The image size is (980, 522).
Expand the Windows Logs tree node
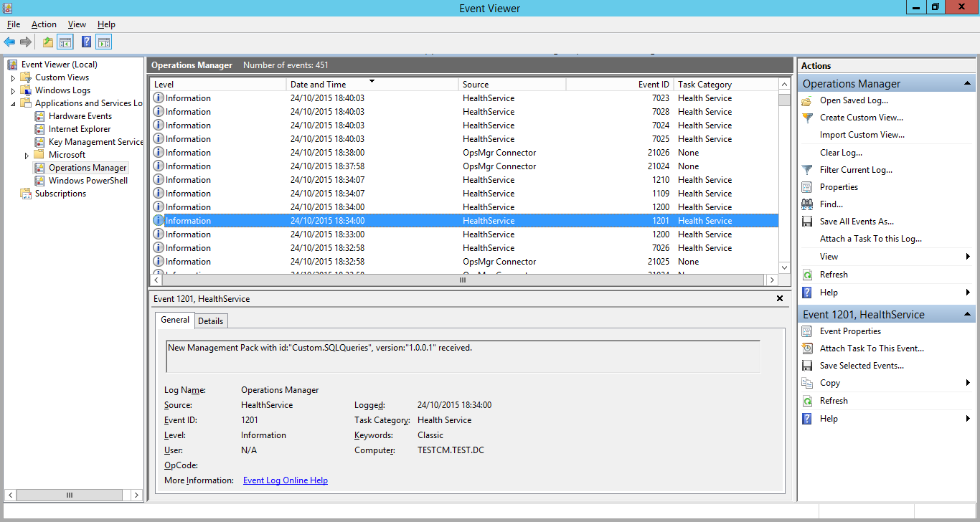[x=13, y=90]
